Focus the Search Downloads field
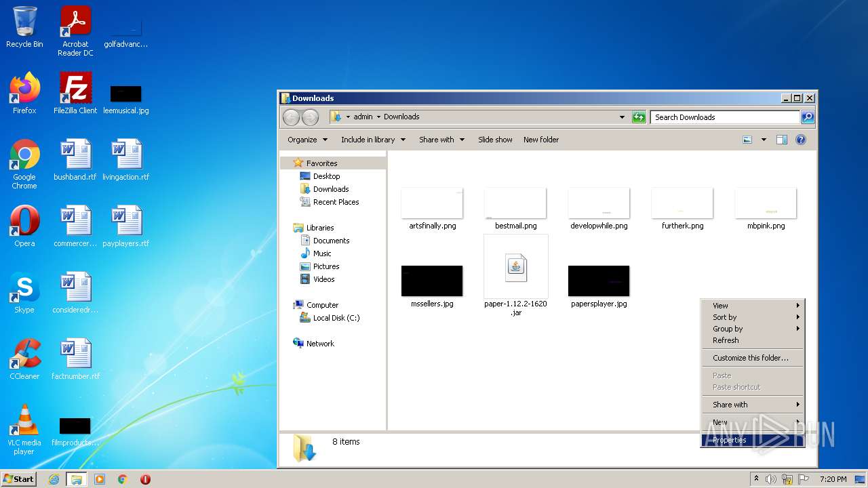The image size is (868, 488). (724, 117)
